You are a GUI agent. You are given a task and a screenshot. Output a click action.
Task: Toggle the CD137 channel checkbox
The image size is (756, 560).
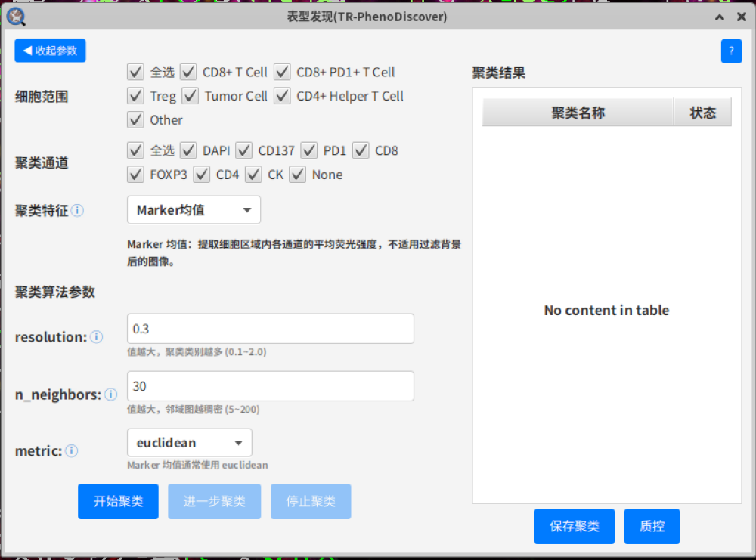click(244, 151)
